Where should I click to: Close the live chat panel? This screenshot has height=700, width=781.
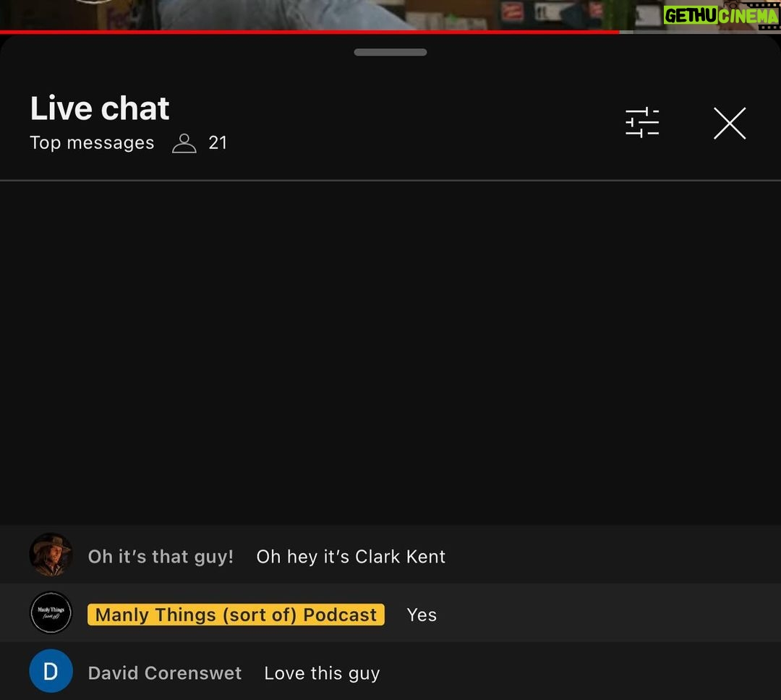coord(730,123)
